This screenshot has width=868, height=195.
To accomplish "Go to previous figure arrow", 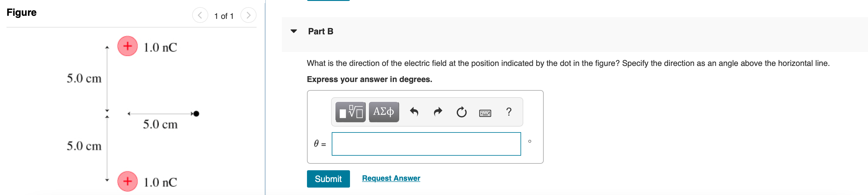I will (x=200, y=15).
